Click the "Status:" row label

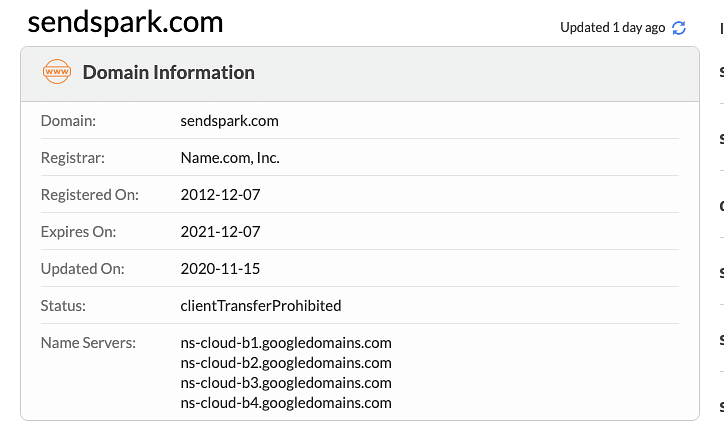coord(64,305)
